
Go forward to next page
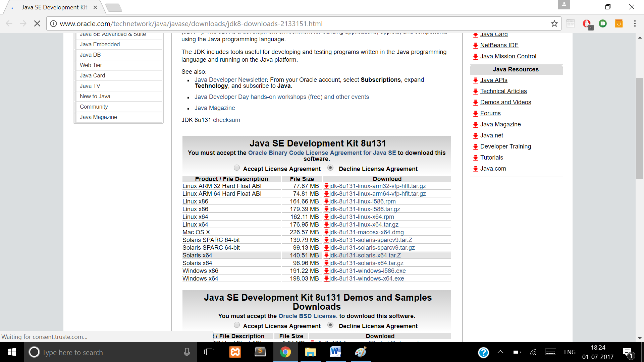23,23
